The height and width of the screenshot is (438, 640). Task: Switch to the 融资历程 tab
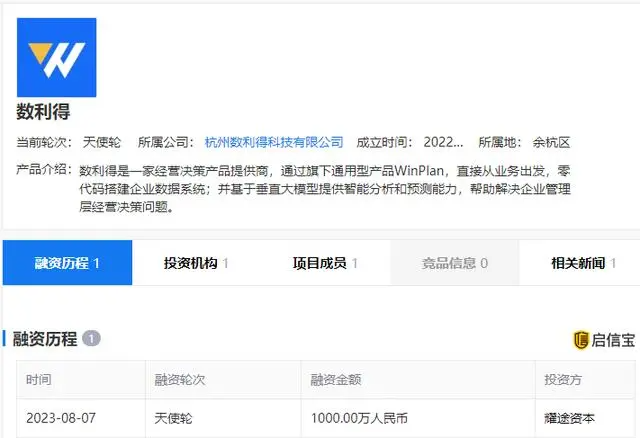coord(67,262)
